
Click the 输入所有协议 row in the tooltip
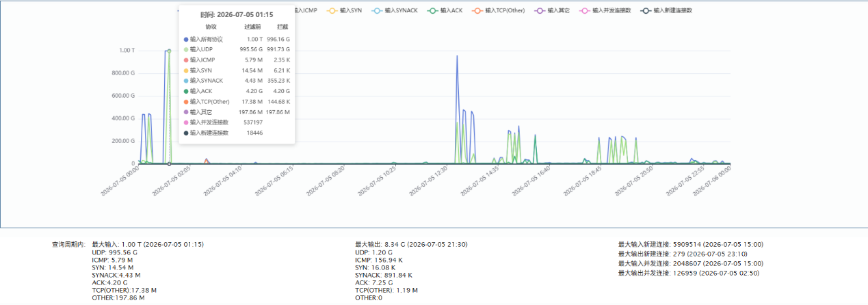pos(237,39)
